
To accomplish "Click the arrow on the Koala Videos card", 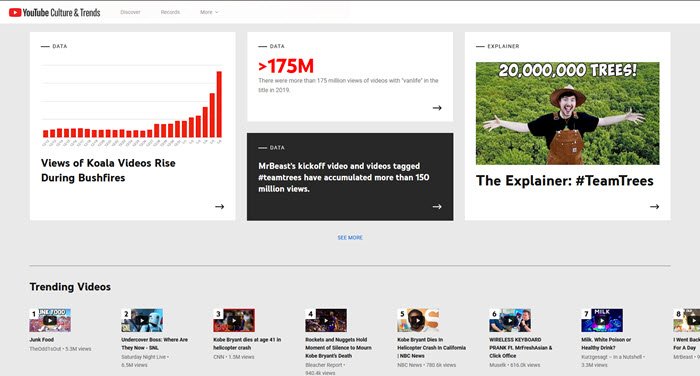I will 219,206.
